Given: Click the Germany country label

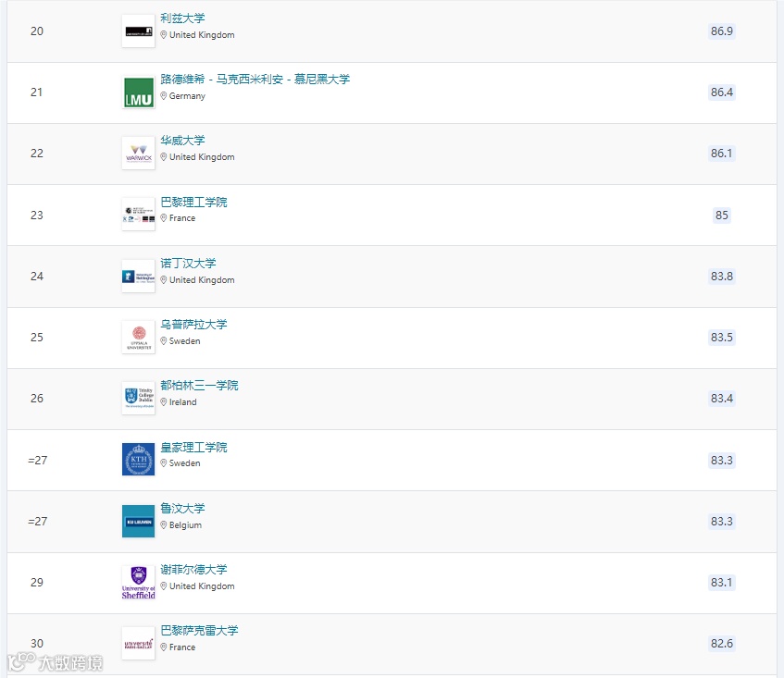Looking at the screenshot, I should [187, 96].
